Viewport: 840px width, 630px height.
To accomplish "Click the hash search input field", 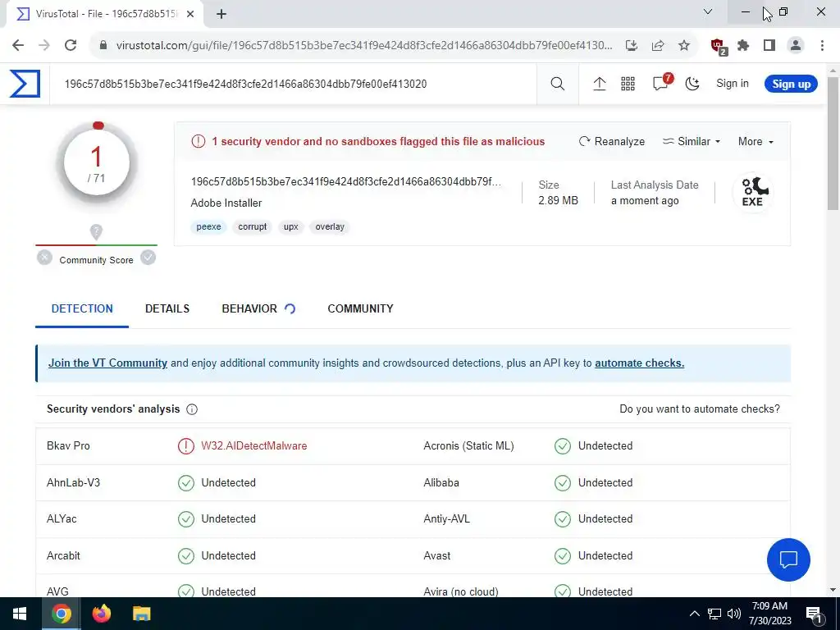I will [x=293, y=84].
